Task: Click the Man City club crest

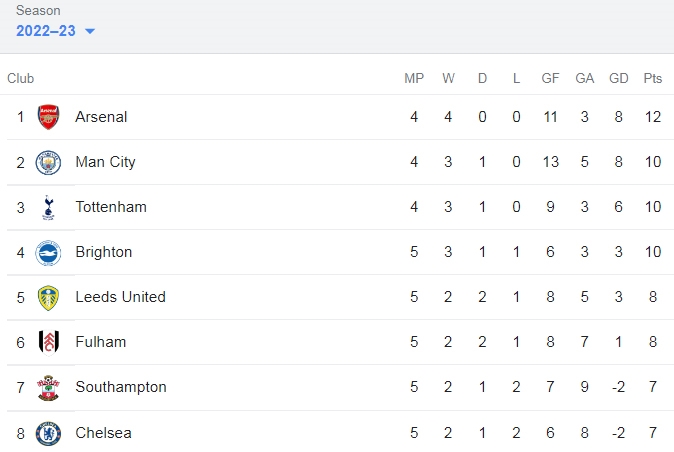Action: pos(48,162)
